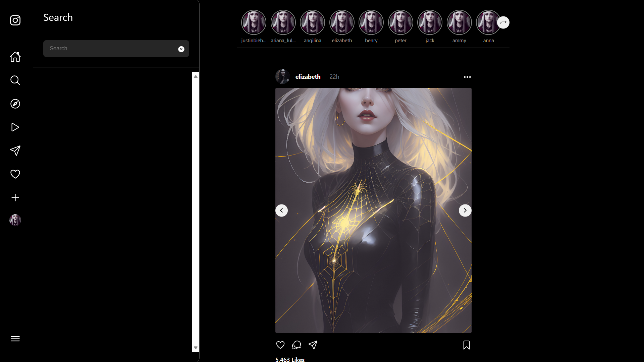The image size is (644, 362).
Task: Open the Explore compass icon
Action: coord(15,104)
